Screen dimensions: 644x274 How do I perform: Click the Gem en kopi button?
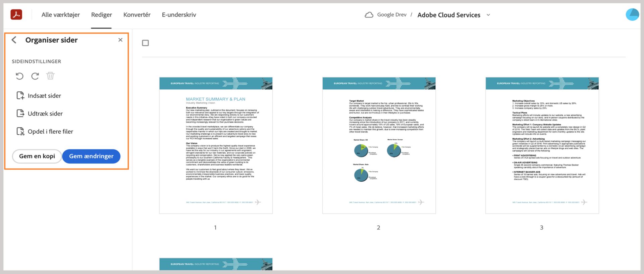tap(37, 156)
